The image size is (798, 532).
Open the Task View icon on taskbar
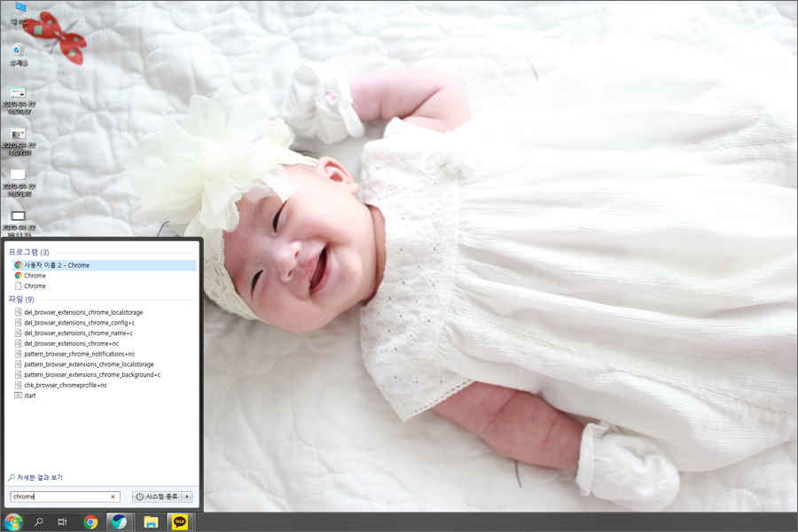pyautogui.click(x=62, y=522)
